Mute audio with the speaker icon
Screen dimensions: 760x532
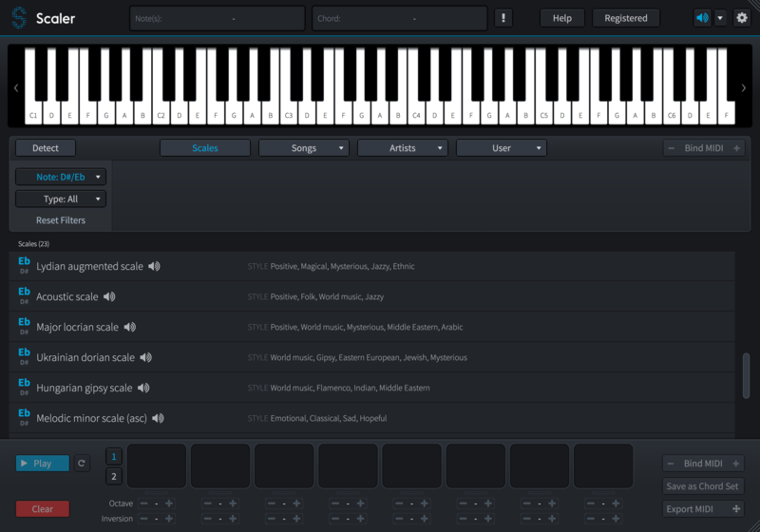pos(702,18)
